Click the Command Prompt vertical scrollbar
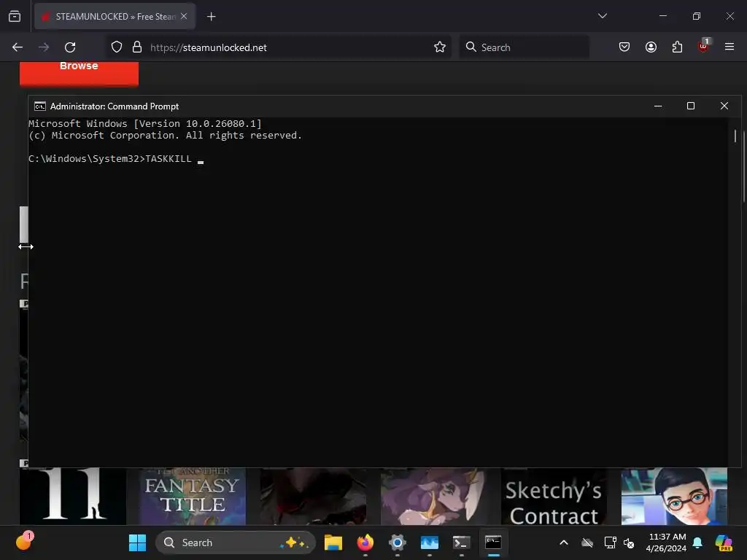 [x=735, y=136]
